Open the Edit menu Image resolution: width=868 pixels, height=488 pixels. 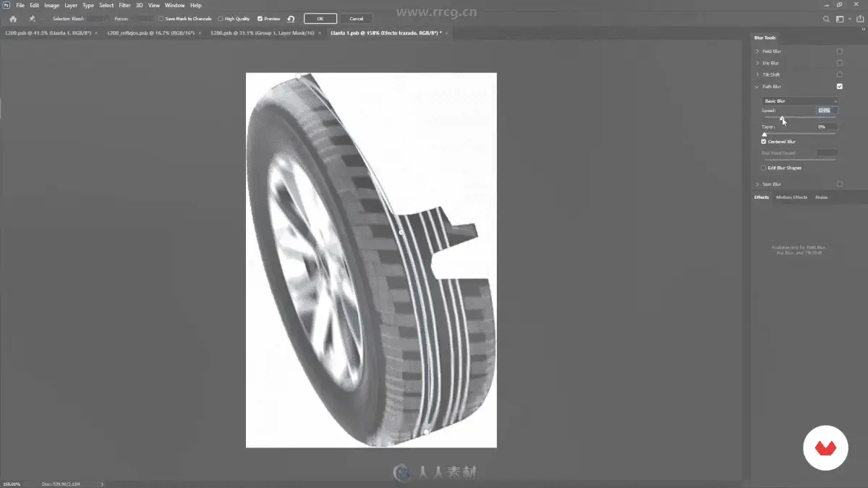(34, 5)
